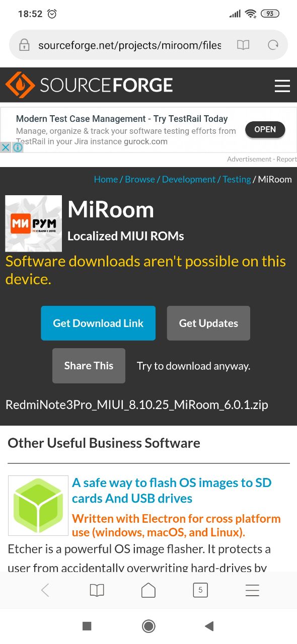Tap the padlock site security icon
Image resolution: width=297 pixels, height=644 pixels.
pyautogui.click(x=24, y=45)
